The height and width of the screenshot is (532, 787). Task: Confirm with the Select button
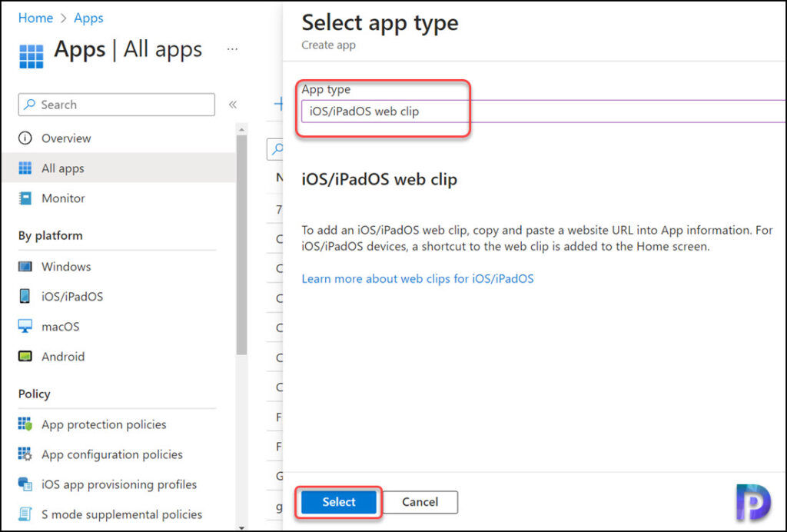pos(339,502)
